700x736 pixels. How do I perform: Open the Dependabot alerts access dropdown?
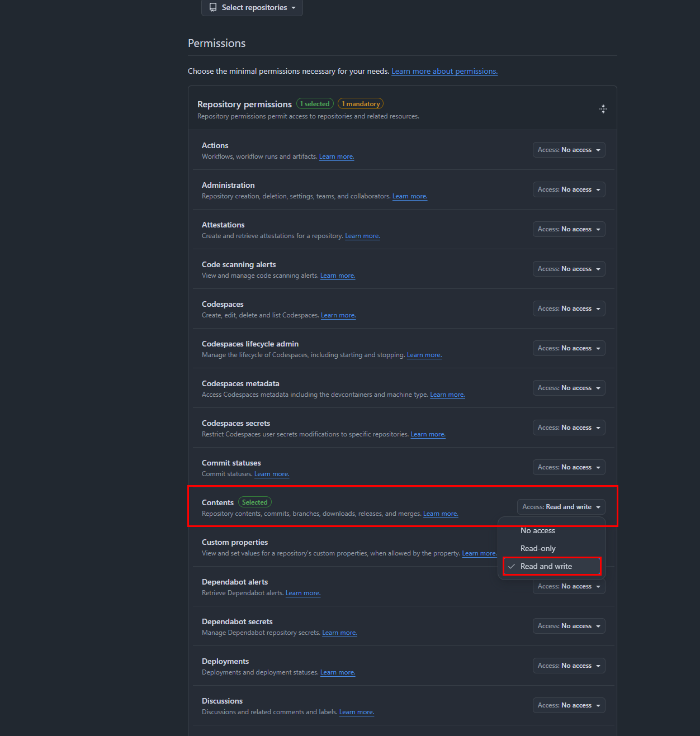coord(569,586)
